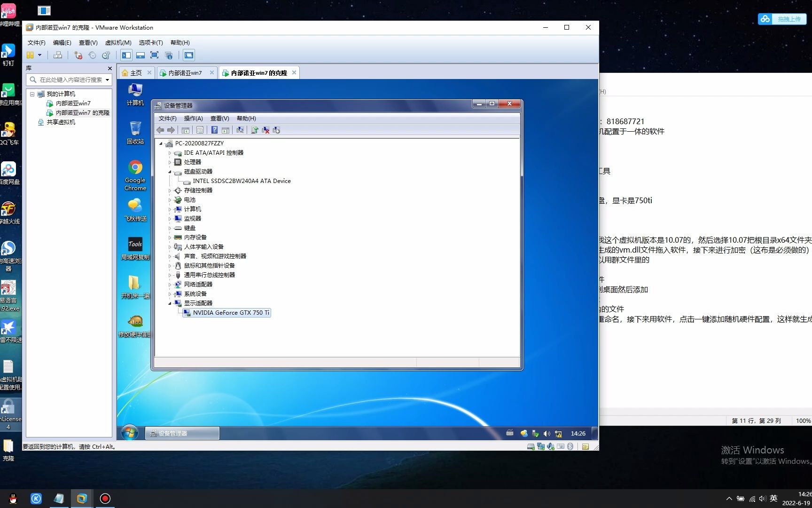This screenshot has height=508, width=812.
Task: Expand the 存储控制器 node
Action: coord(170,190)
